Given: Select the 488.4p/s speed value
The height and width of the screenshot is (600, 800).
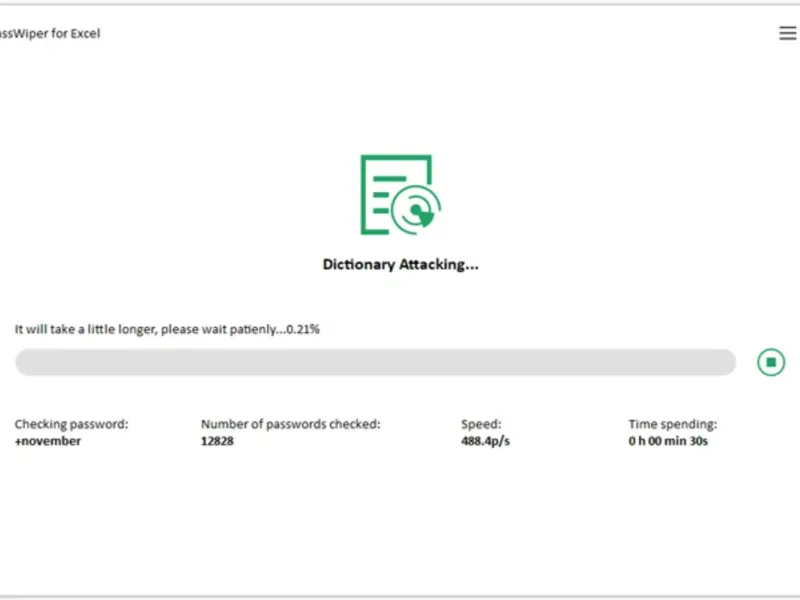Looking at the screenshot, I should pyautogui.click(x=485, y=441).
